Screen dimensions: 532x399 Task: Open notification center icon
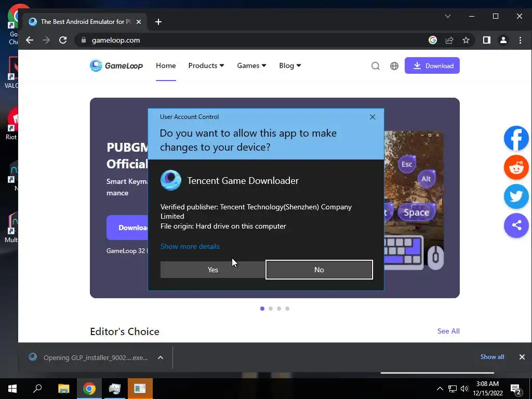[516, 390]
